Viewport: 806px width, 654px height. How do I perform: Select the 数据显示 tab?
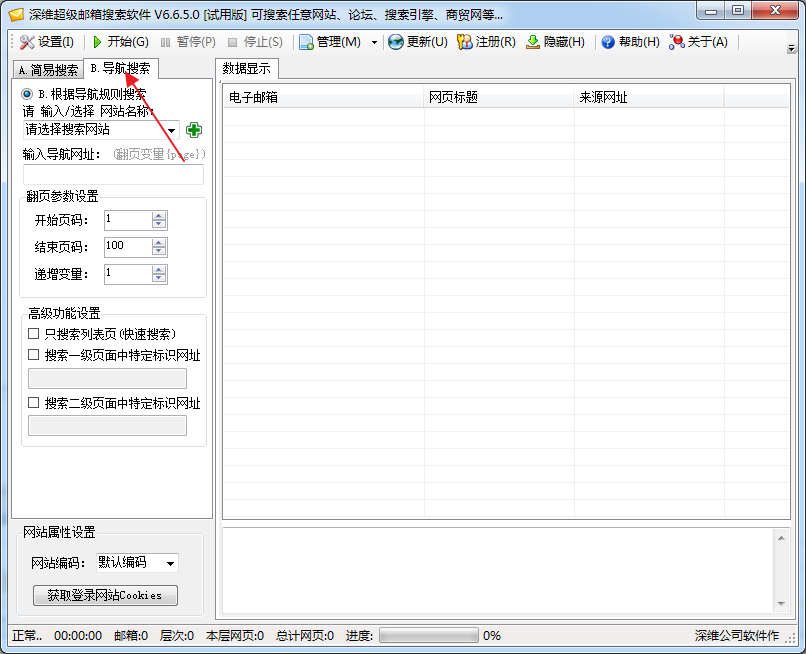247,68
